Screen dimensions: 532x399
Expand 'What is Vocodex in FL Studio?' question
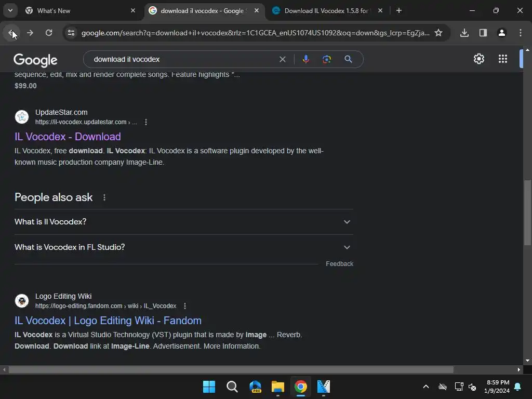tap(184, 247)
